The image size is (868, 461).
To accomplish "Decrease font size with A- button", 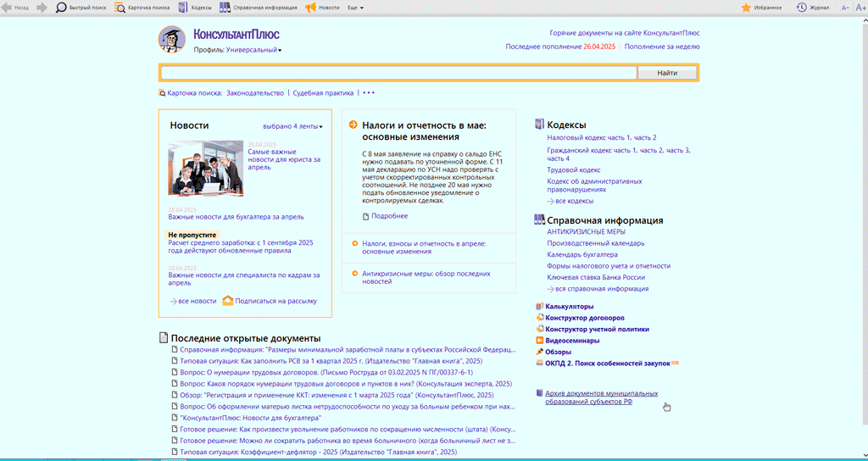I will click(x=845, y=8).
